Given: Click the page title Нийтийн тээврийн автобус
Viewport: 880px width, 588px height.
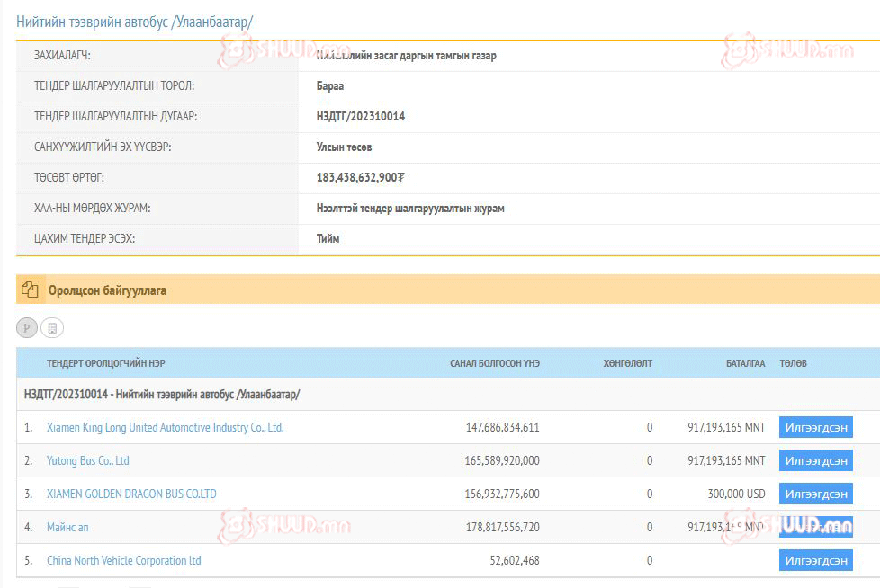Looking at the screenshot, I should coord(135,21).
